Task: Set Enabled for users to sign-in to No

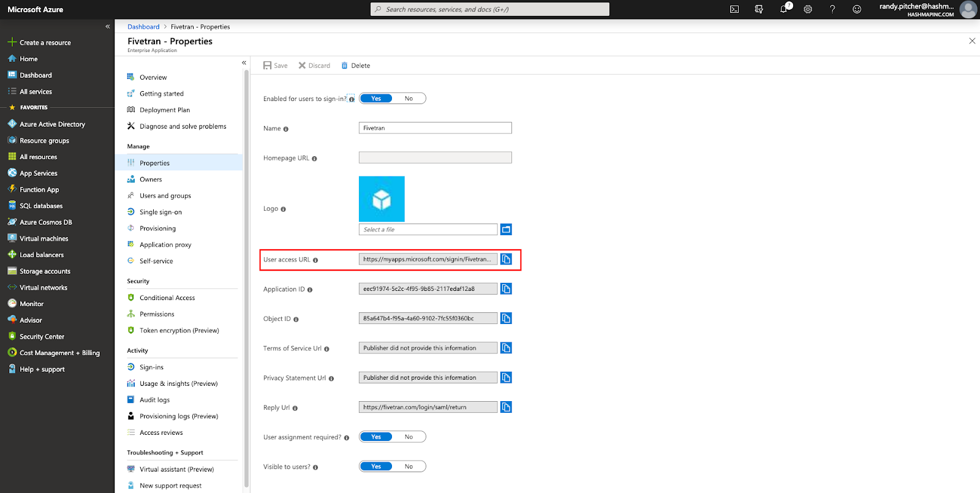Action: click(x=409, y=99)
